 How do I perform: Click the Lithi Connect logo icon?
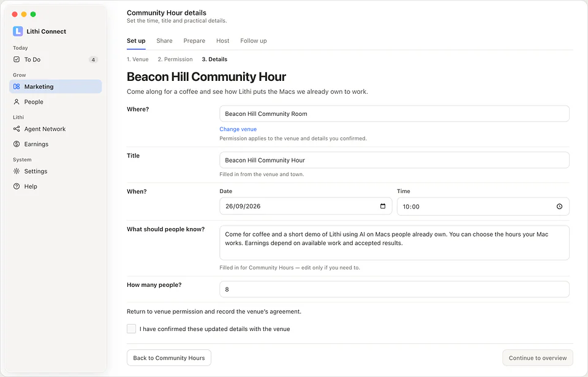[18, 31]
